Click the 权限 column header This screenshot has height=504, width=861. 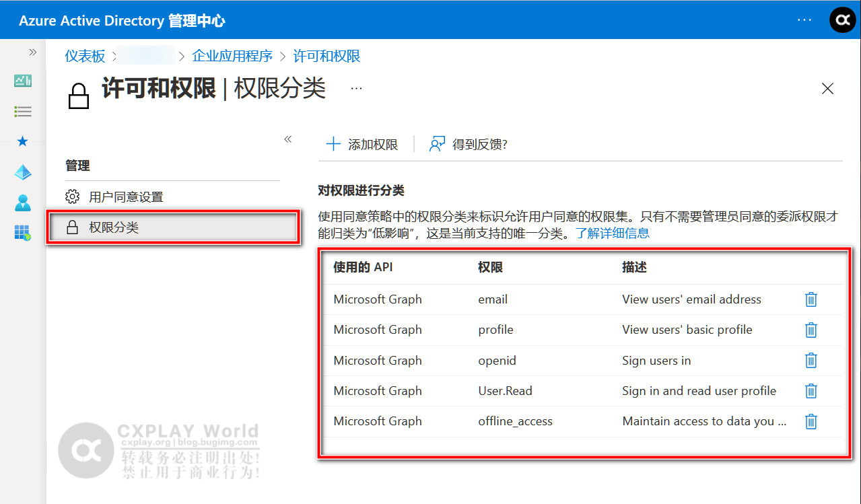[x=490, y=267]
